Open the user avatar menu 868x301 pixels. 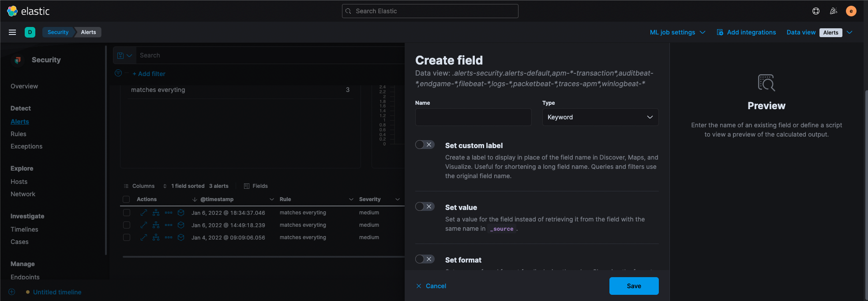[851, 11]
